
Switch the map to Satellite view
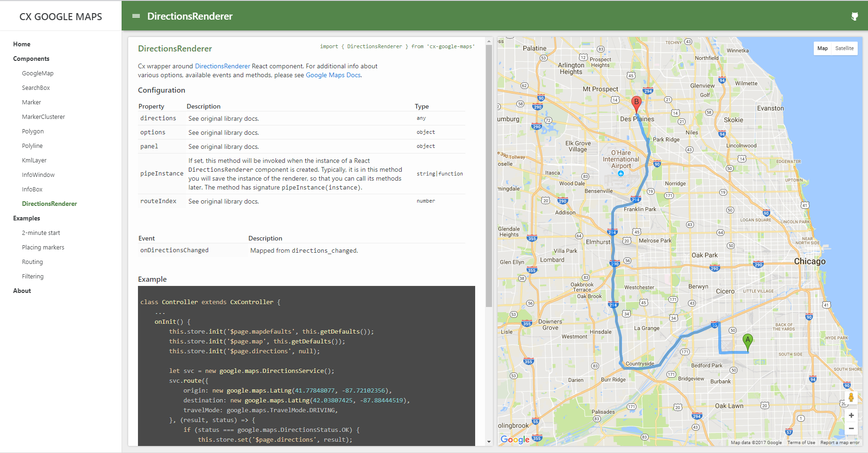(844, 48)
